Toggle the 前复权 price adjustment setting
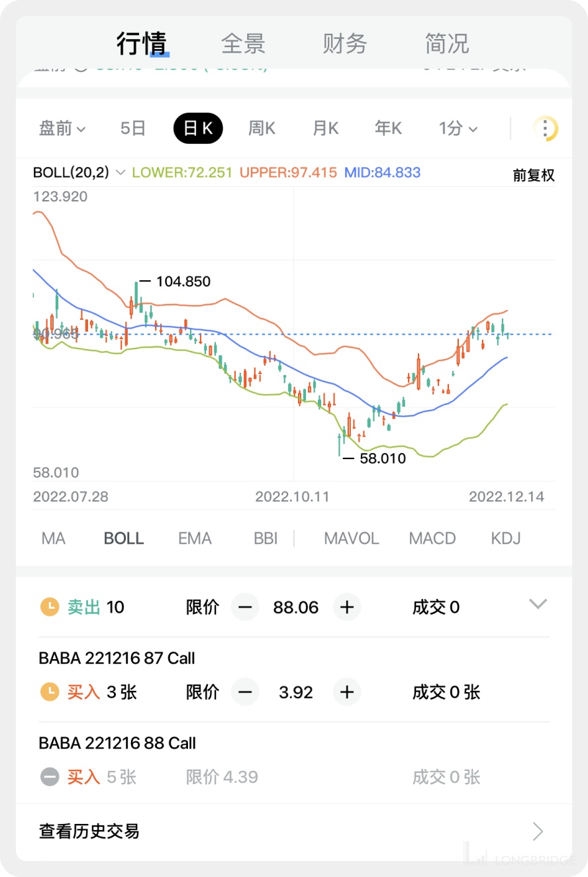 point(534,176)
